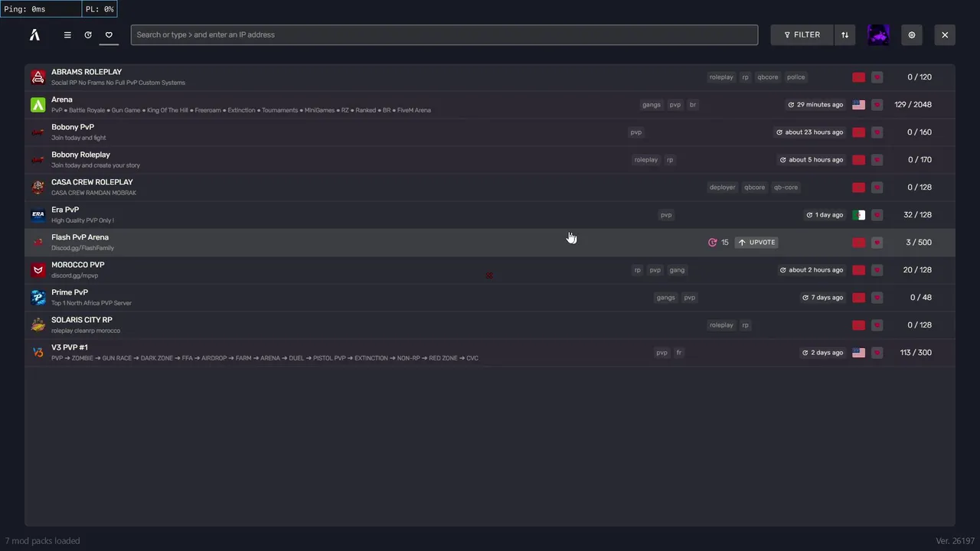Viewport: 980px width, 551px height.
Task: Click the pvp tag on Era PvP
Action: click(666, 214)
